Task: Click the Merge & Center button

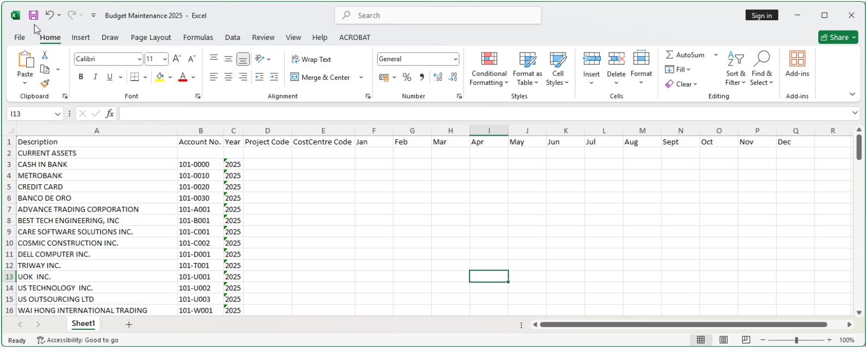Action: [320, 78]
